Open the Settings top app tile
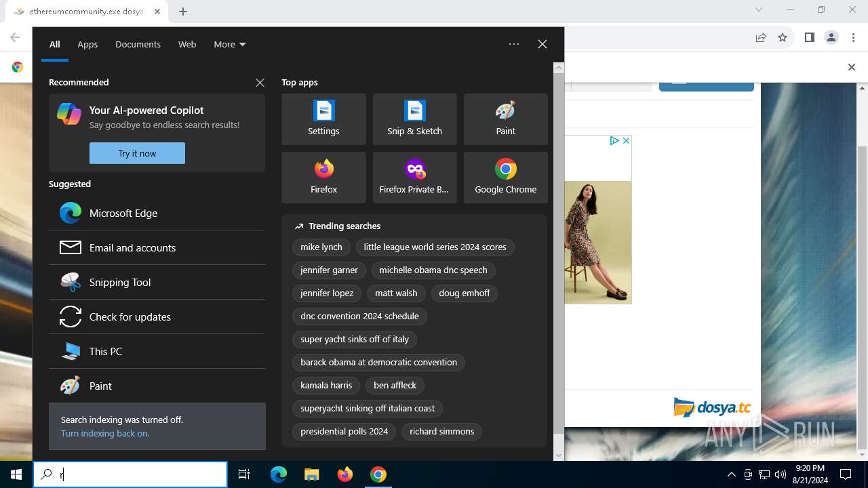868x488 pixels. (323, 119)
